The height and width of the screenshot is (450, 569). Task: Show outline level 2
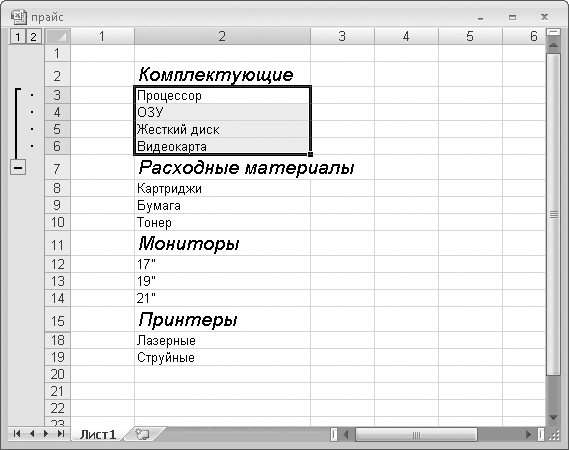pos(33,37)
